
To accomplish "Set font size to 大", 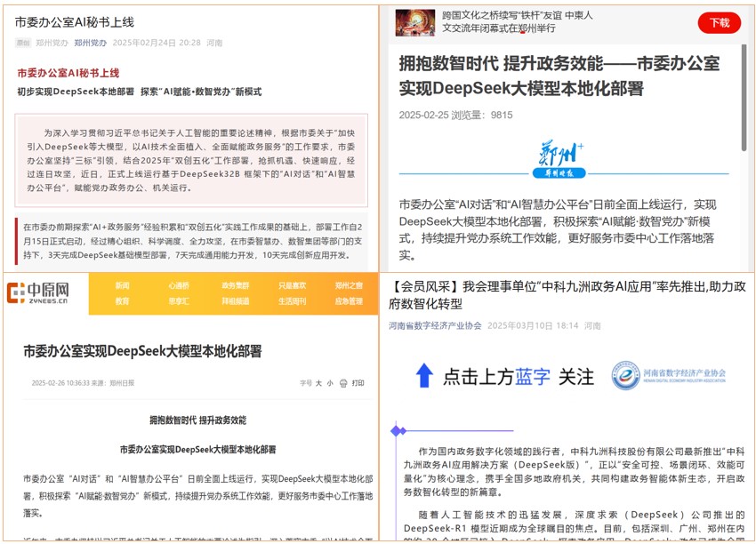I will [318, 383].
